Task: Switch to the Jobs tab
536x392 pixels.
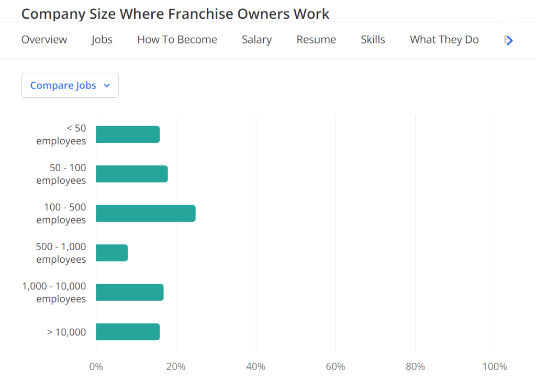Action: coord(102,40)
